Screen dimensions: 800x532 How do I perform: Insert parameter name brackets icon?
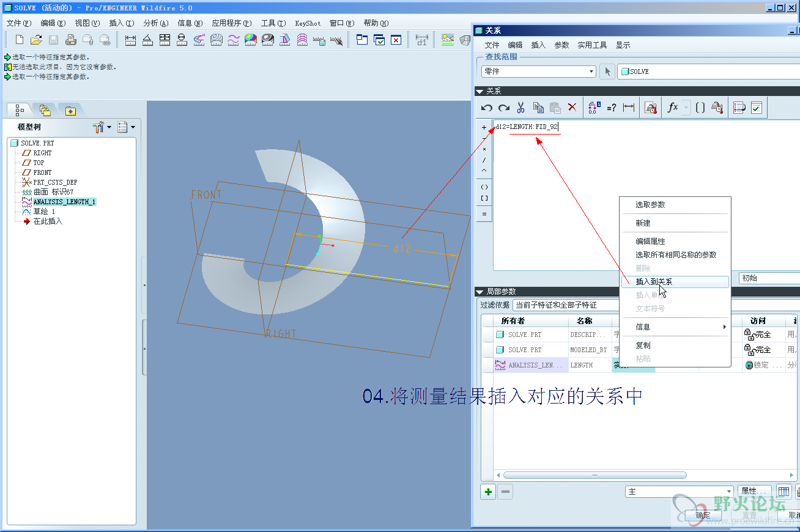(x=700, y=108)
